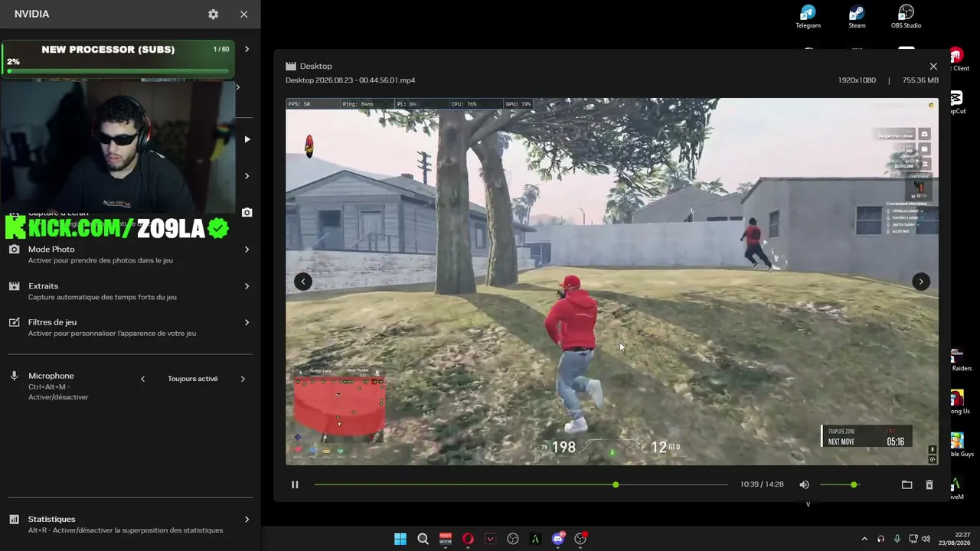The image size is (980, 551).
Task: Open the system volume tray icon
Action: pos(926,539)
